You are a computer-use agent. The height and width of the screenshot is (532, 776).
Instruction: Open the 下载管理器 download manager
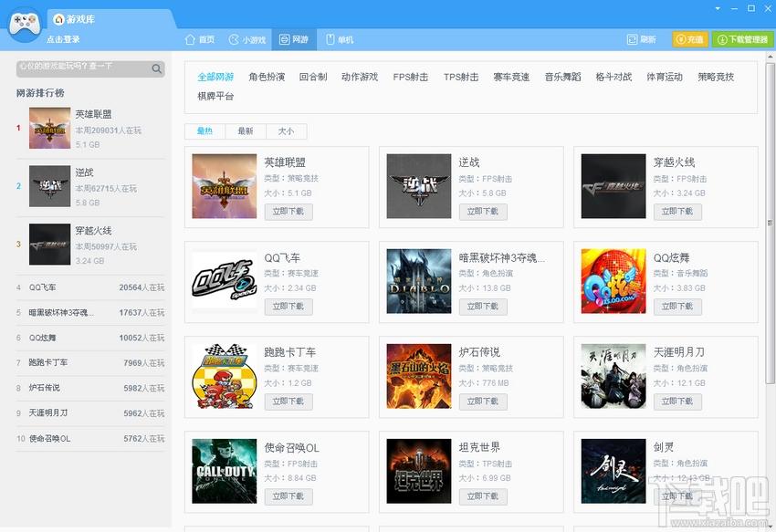[x=742, y=39]
